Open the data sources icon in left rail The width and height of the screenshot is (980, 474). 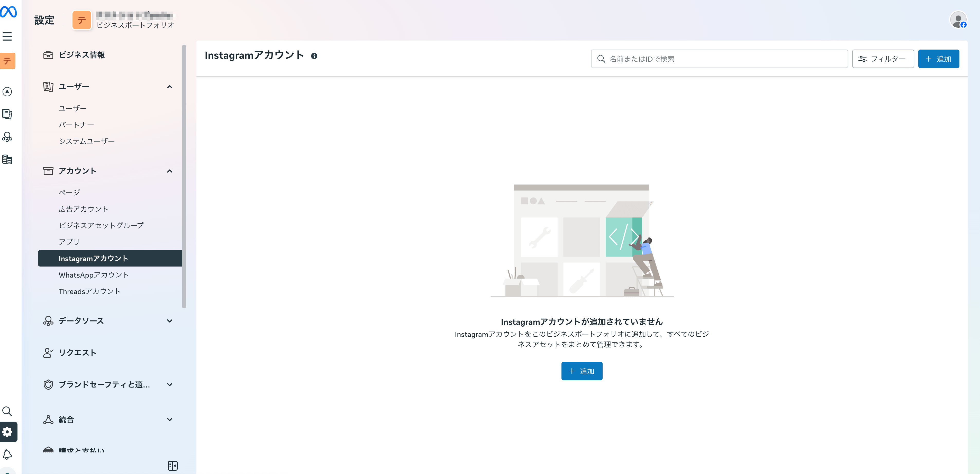(7, 137)
